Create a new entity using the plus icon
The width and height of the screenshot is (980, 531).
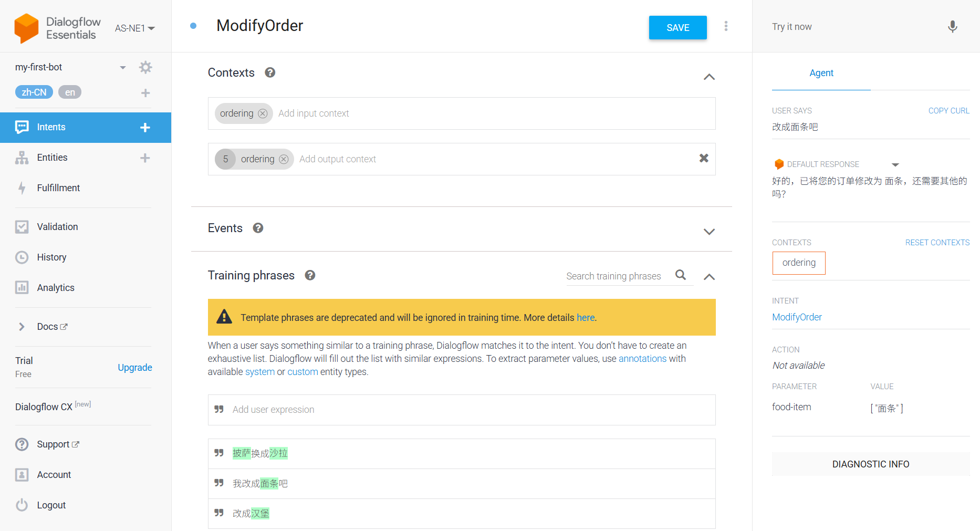145,158
